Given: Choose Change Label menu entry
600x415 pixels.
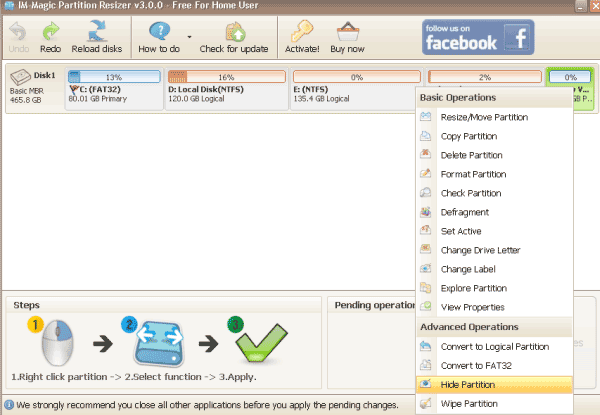Looking at the screenshot, I should (x=494, y=269).
